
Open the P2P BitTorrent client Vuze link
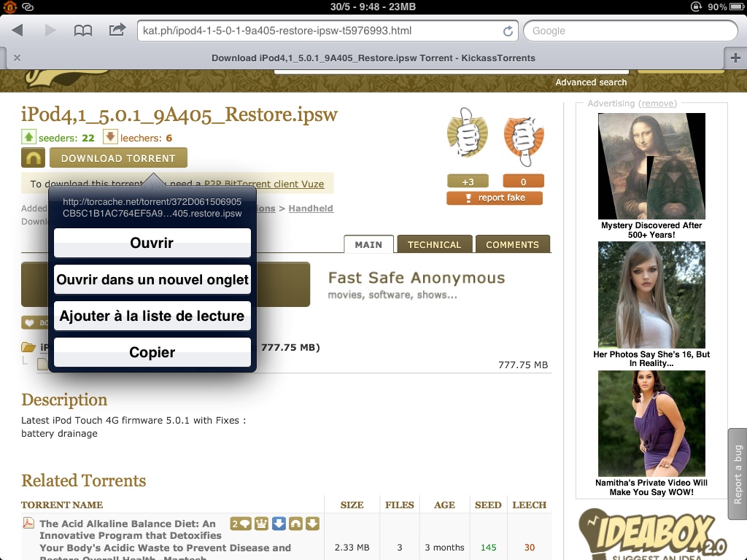tap(264, 184)
